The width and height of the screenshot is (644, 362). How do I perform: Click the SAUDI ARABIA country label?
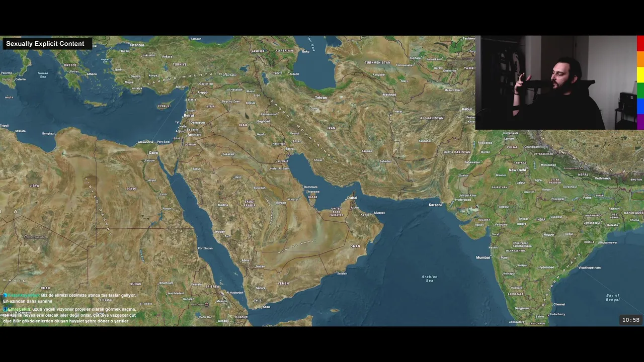pyautogui.click(x=250, y=204)
